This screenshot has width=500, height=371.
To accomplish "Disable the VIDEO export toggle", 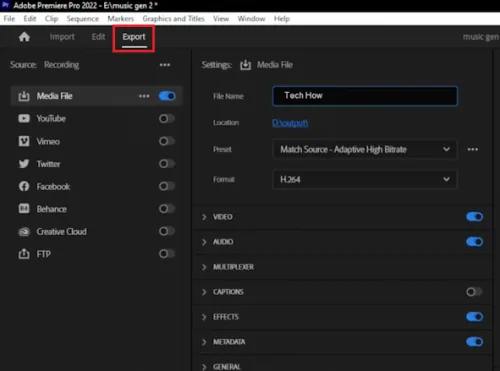I will (474, 217).
